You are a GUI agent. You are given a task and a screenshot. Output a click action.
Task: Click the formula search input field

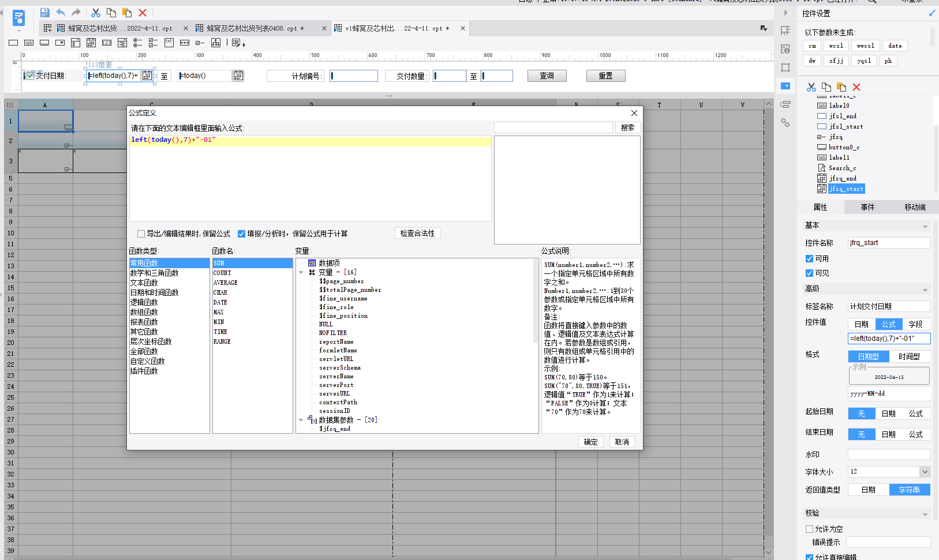click(553, 127)
